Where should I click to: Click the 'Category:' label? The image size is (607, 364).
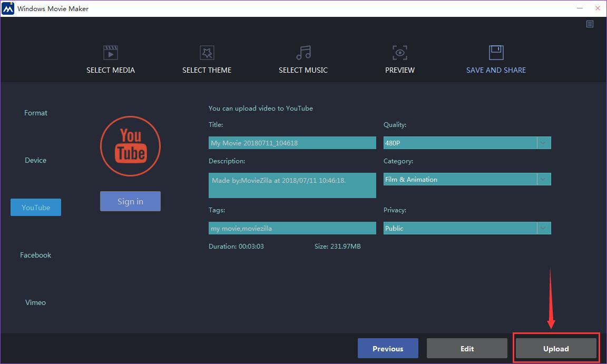point(398,161)
